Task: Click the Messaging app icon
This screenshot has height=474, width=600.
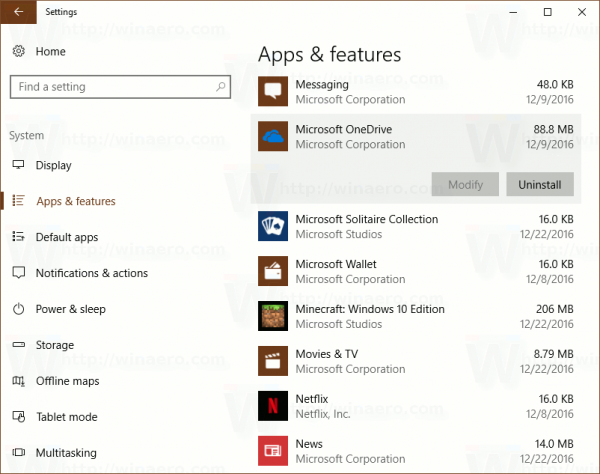Action: [x=273, y=91]
